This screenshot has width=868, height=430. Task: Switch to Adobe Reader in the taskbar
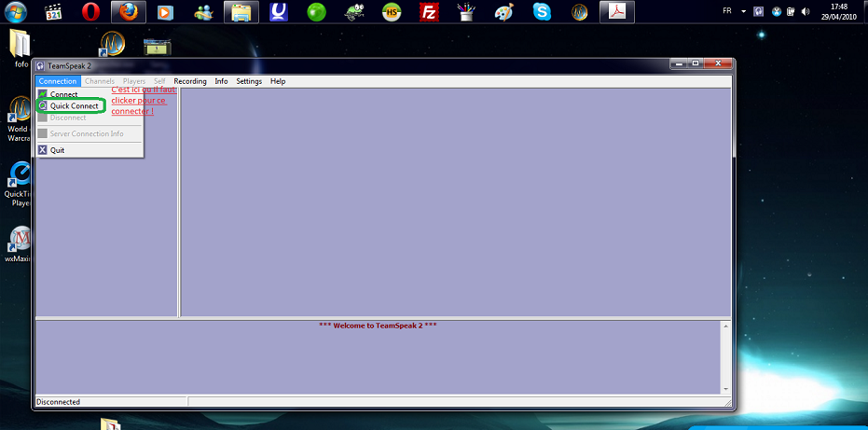pyautogui.click(x=616, y=11)
